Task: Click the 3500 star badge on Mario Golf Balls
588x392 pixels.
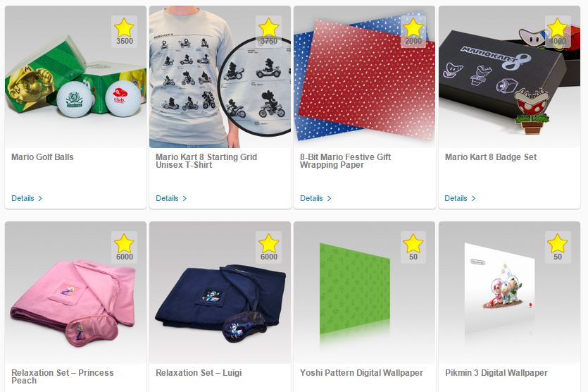Action: tap(124, 32)
